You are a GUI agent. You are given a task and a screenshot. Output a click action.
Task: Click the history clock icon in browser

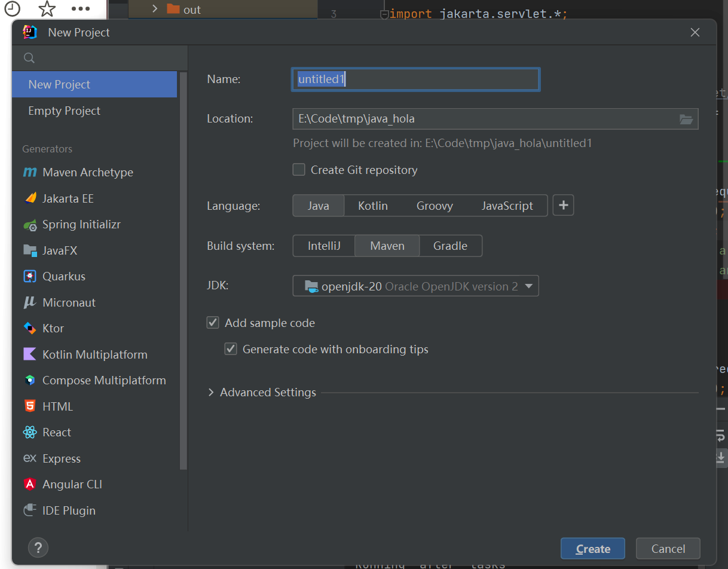coord(13,8)
